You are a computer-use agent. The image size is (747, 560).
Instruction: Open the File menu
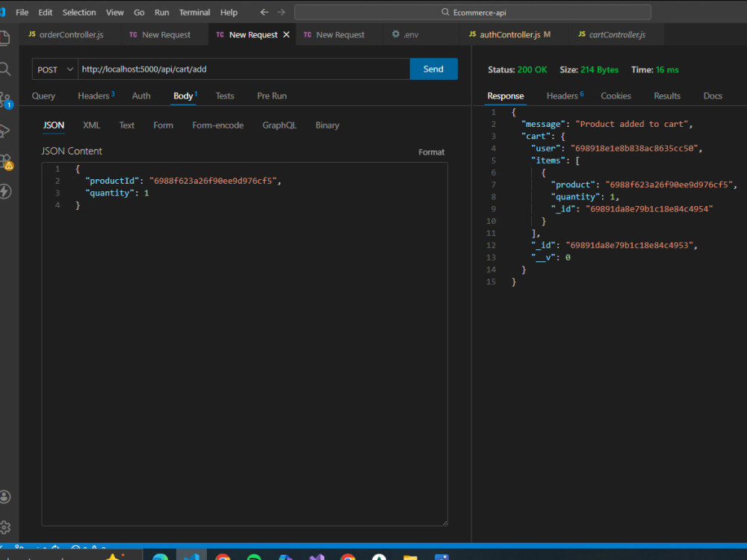(22, 13)
